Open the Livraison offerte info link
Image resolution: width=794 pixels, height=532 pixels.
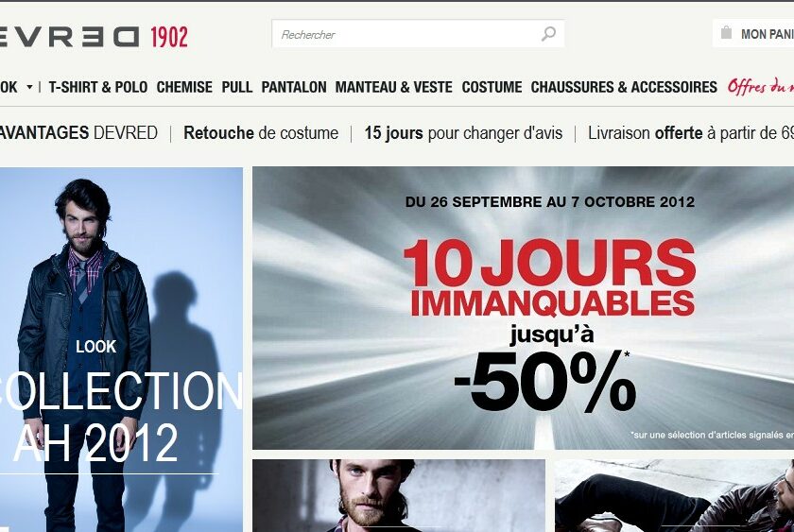(x=691, y=133)
